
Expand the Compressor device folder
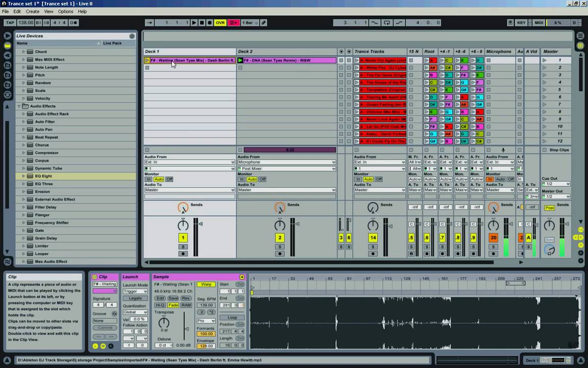tap(23, 153)
